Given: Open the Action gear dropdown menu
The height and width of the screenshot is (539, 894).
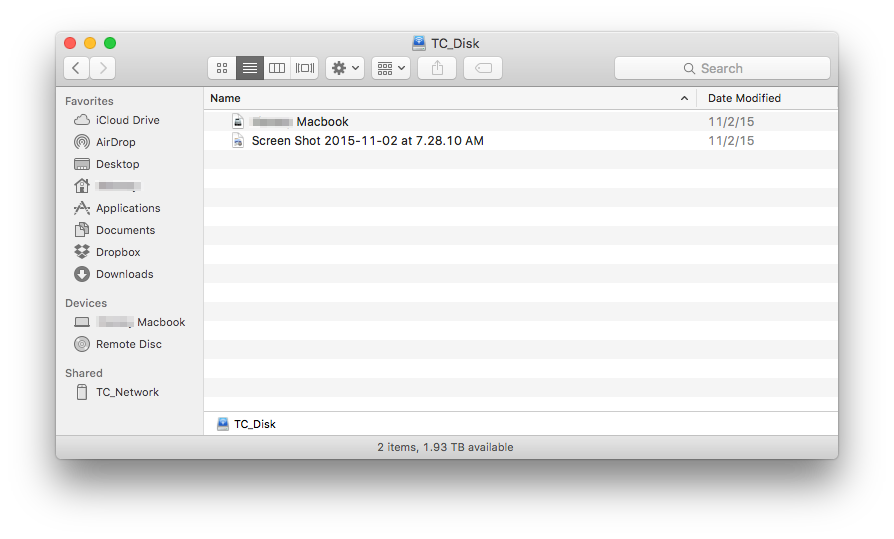Looking at the screenshot, I should point(345,68).
